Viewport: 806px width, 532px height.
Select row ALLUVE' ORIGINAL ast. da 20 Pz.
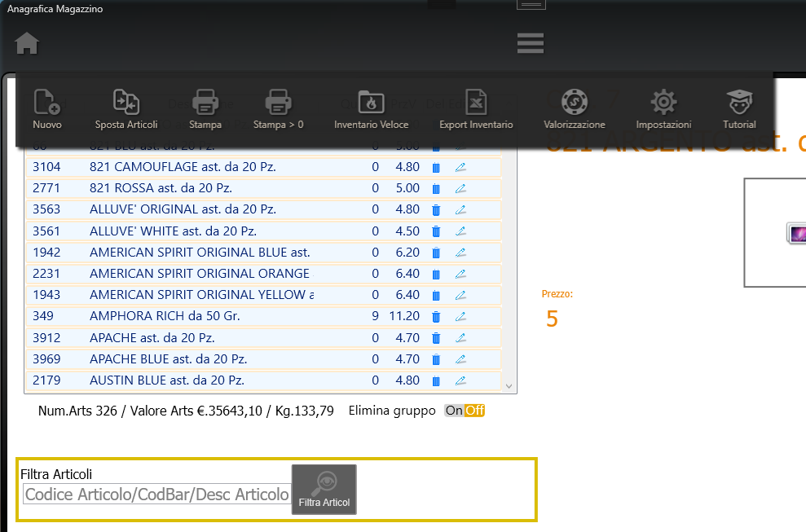[x=264, y=209]
